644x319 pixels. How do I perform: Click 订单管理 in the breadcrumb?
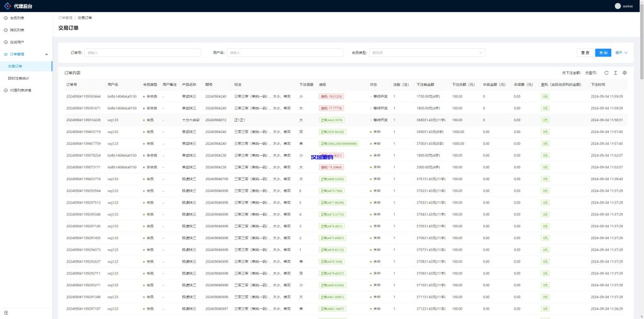pos(65,18)
